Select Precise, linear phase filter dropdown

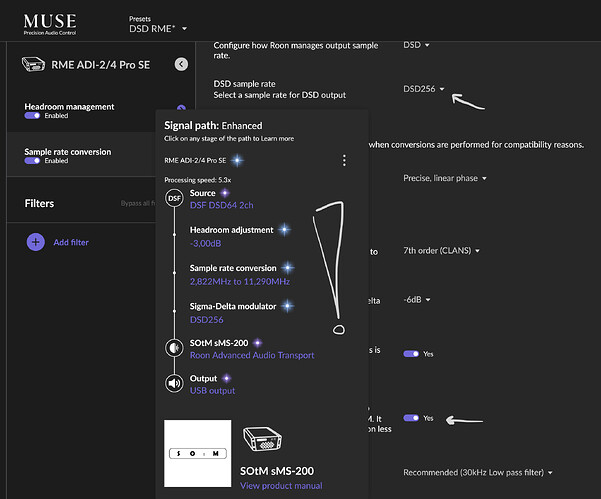pos(444,178)
